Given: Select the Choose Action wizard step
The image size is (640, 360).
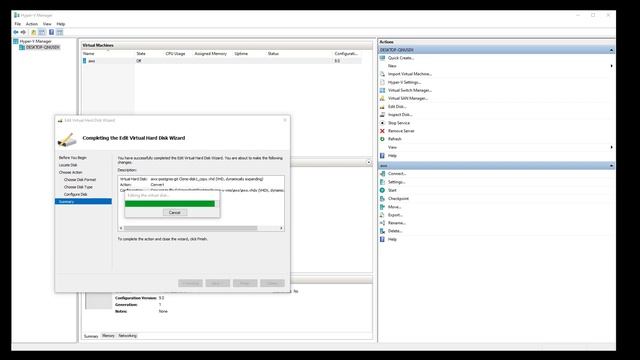Looking at the screenshot, I should [71, 172].
